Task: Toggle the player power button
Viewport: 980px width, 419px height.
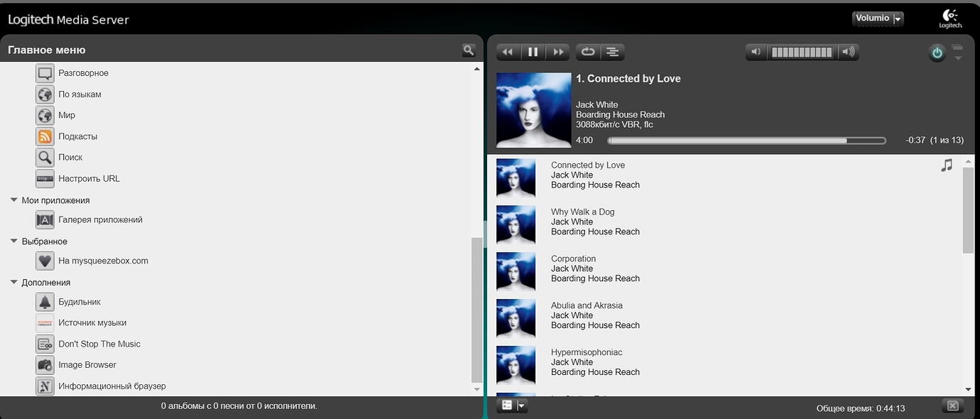Action: click(x=937, y=53)
